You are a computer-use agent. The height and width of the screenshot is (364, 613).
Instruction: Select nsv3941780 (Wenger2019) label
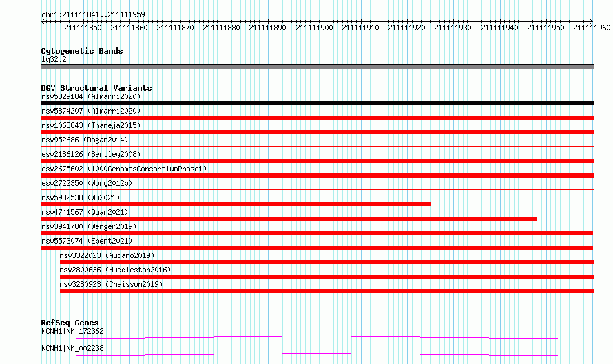pyautogui.click(x=89, y=226)
